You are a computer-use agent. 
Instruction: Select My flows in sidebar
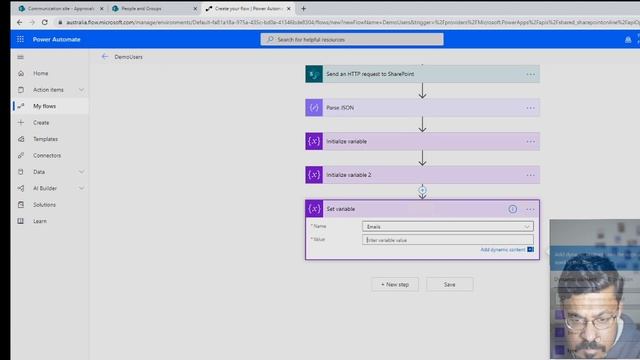pos(44,106)
